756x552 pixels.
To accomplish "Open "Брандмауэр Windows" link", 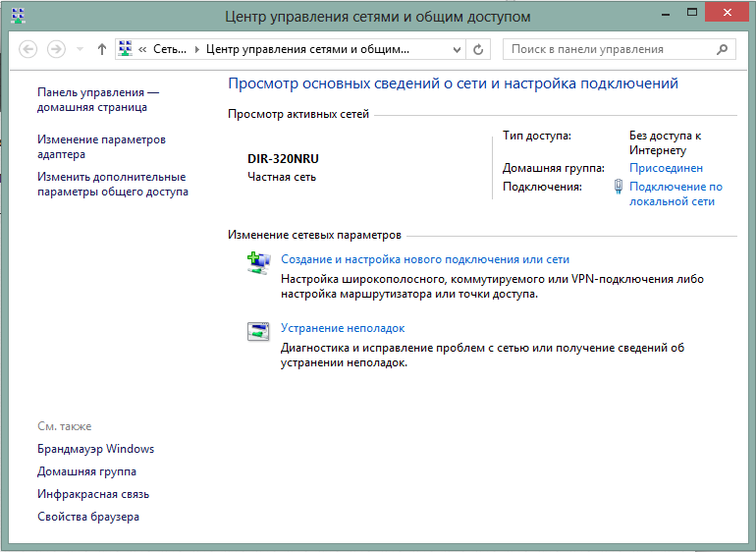I will (95, 449).
